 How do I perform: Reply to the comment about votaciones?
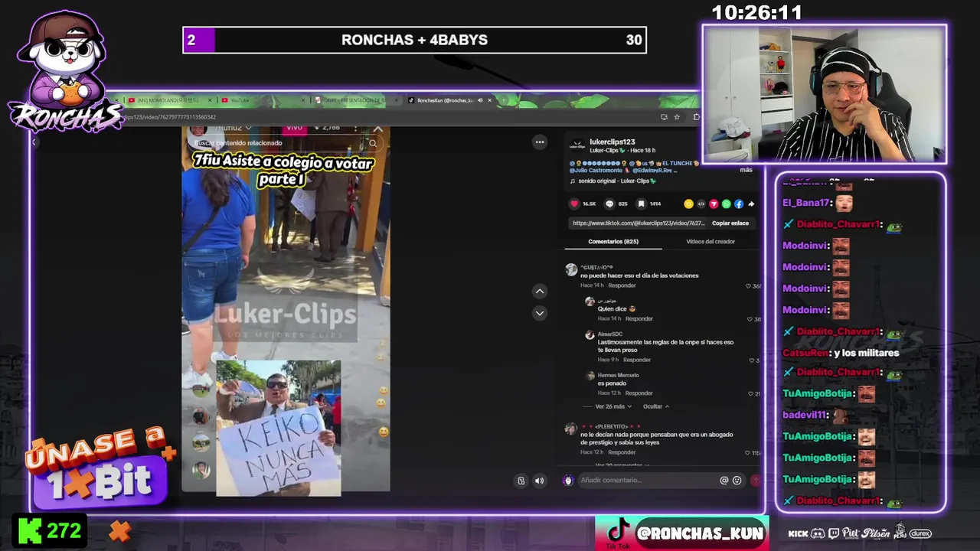pos(622,285)
